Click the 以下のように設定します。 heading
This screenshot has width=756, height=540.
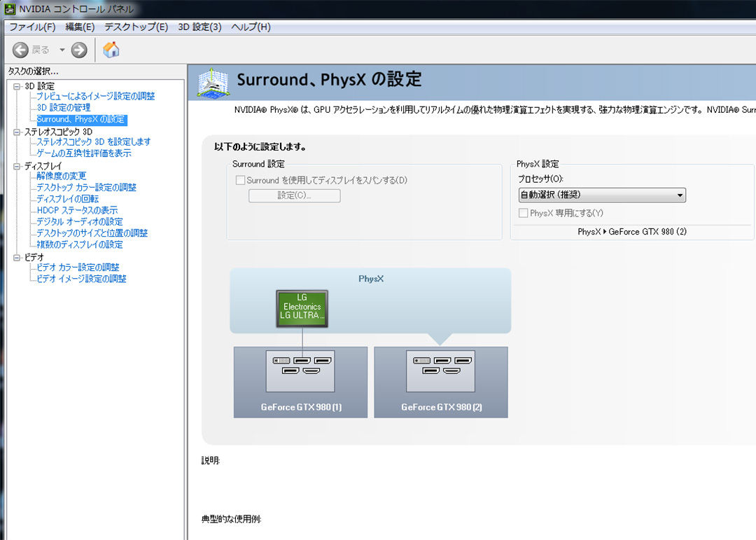(x=260, y=146)
